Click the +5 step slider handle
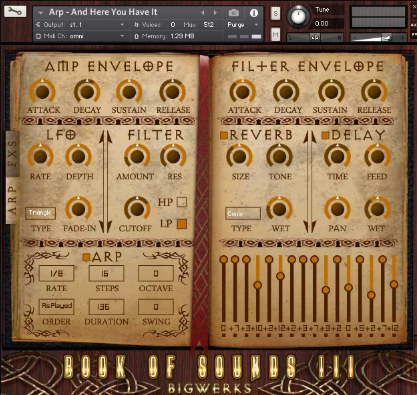 (x=360, y=259)
